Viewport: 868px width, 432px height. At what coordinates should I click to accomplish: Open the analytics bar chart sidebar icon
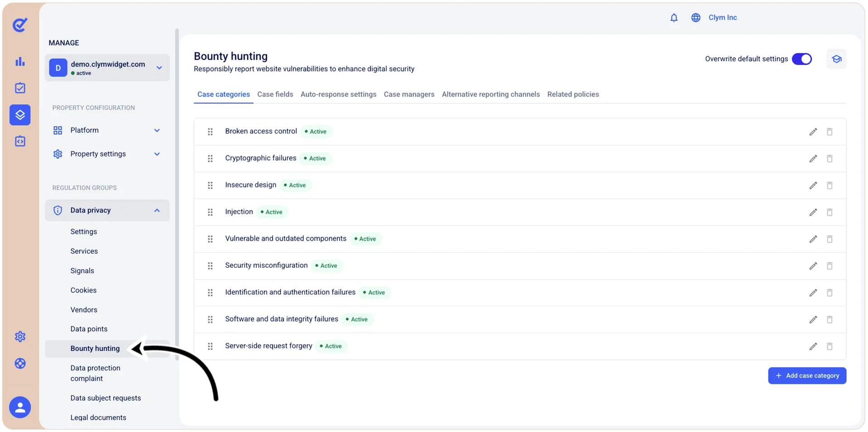tap(20, 62)
